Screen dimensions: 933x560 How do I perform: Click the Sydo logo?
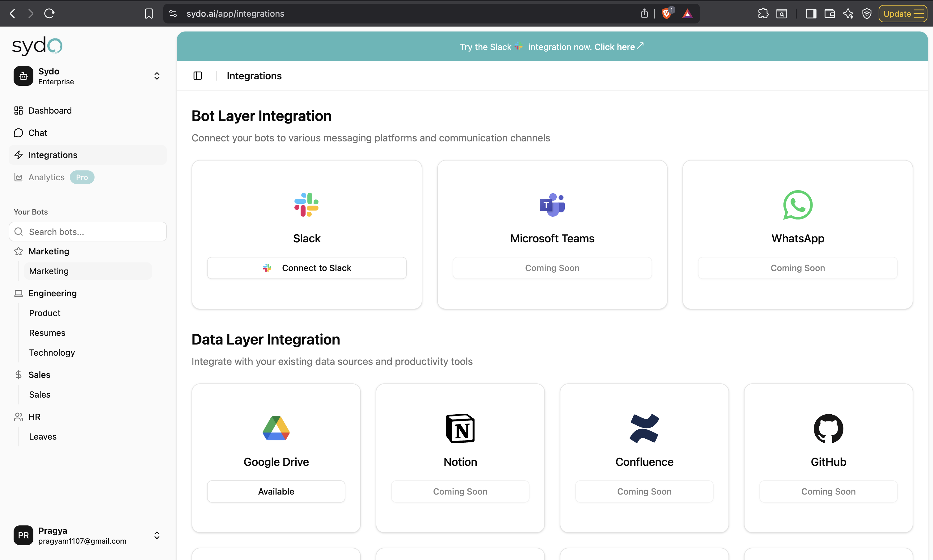pyautogui.click(x=37, y=46)
